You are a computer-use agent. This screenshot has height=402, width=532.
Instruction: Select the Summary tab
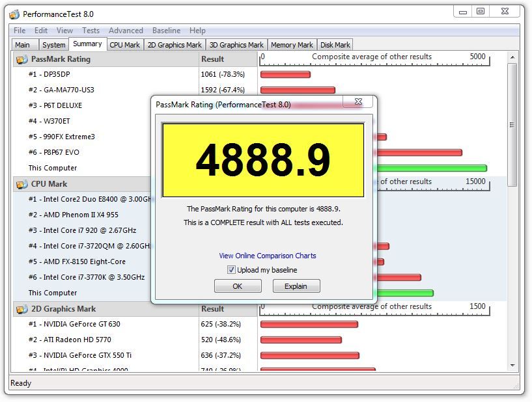pos(87,44)
